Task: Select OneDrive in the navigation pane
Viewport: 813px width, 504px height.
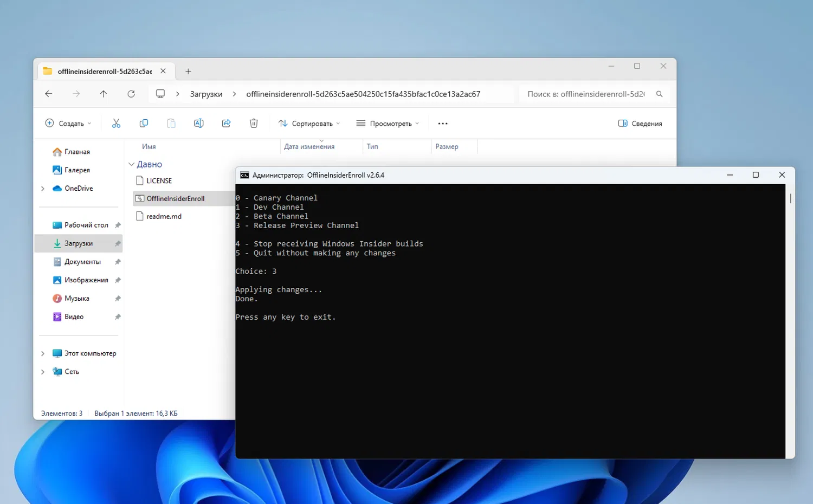Action: [79, 189]
